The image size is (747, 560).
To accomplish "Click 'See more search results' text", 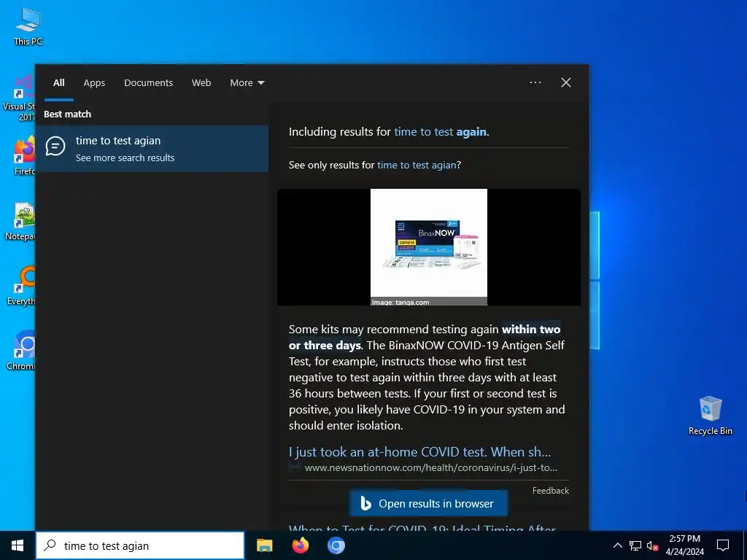I will 125,158.
